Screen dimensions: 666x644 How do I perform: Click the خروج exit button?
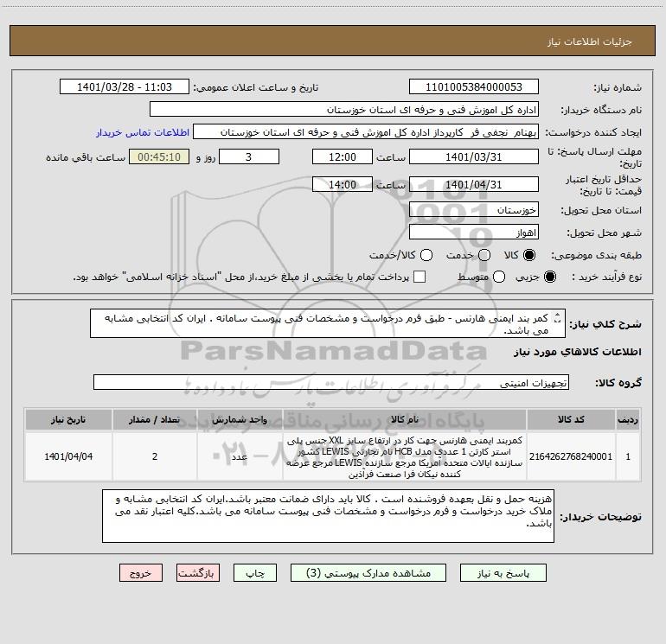click(x=141, y=572)
